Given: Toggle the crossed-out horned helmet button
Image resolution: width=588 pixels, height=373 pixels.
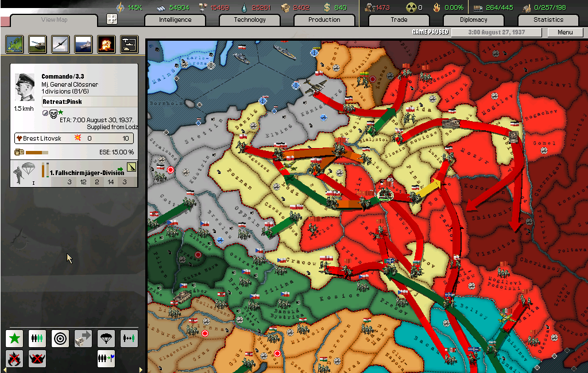Looking at the screenshot, I should [37, 359].
